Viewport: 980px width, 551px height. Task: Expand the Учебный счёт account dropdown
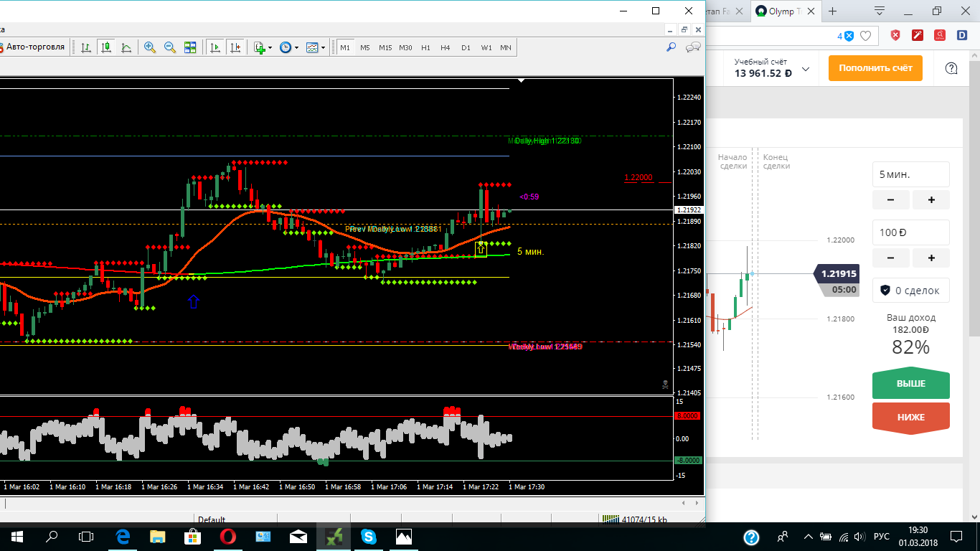(806, 69)
